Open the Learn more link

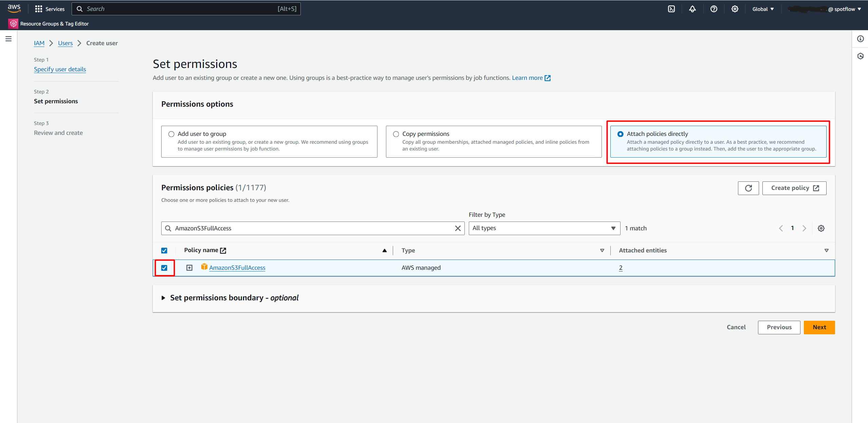(x=527, y=78)
